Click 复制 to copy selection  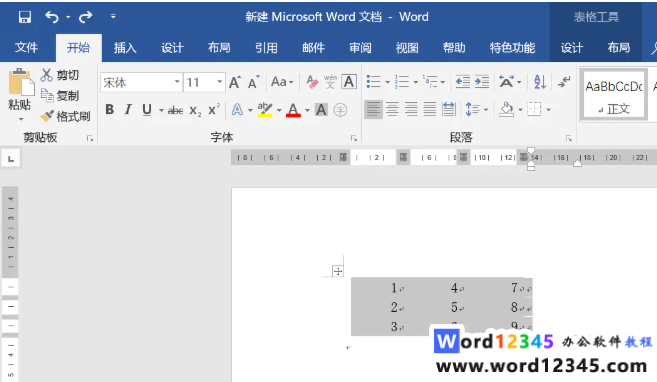click(x=60, y=96)
